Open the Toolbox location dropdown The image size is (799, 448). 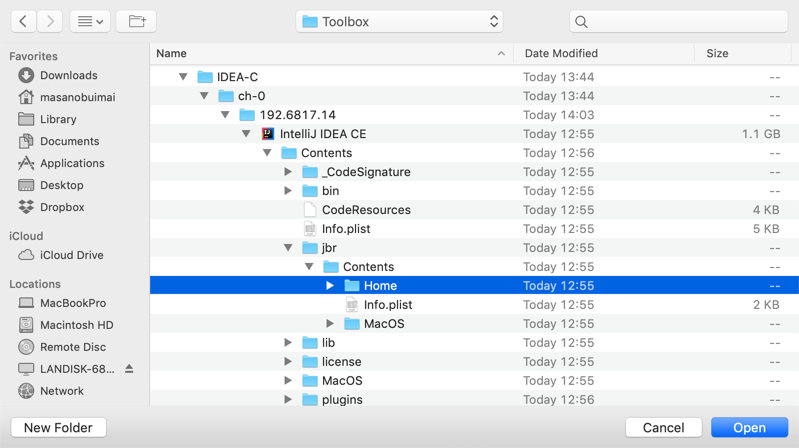[399, 21]
